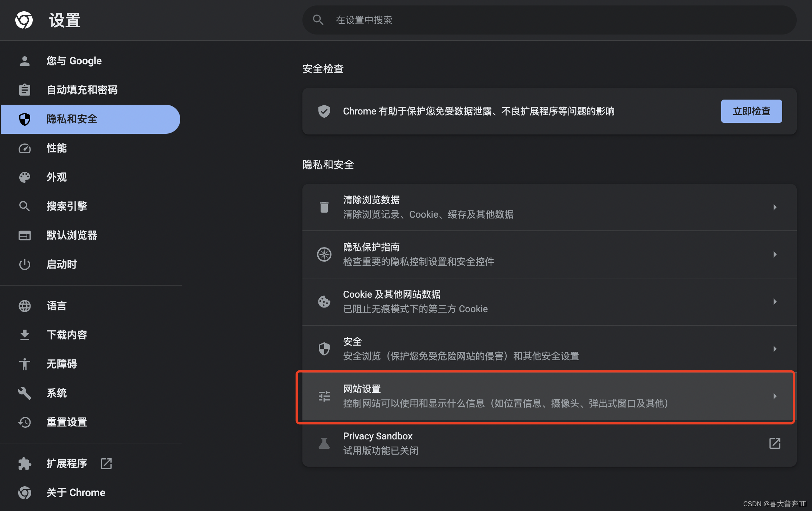The height and width of the screenshot is (511, 812).
Task: Click the flask icon for Privacy Sandbox
Action: (x=324, y=443)
